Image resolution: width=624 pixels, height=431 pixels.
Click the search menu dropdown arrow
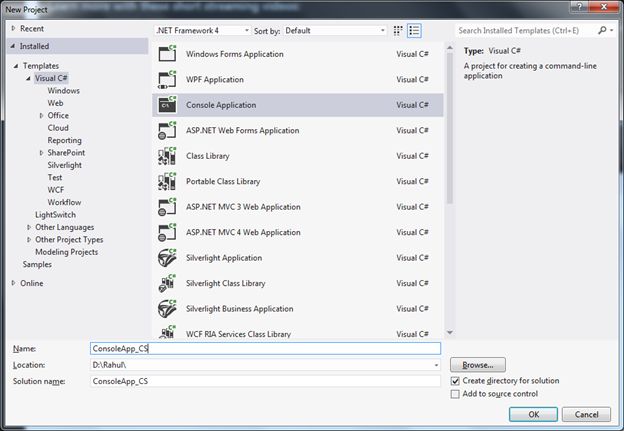point(612,30)
